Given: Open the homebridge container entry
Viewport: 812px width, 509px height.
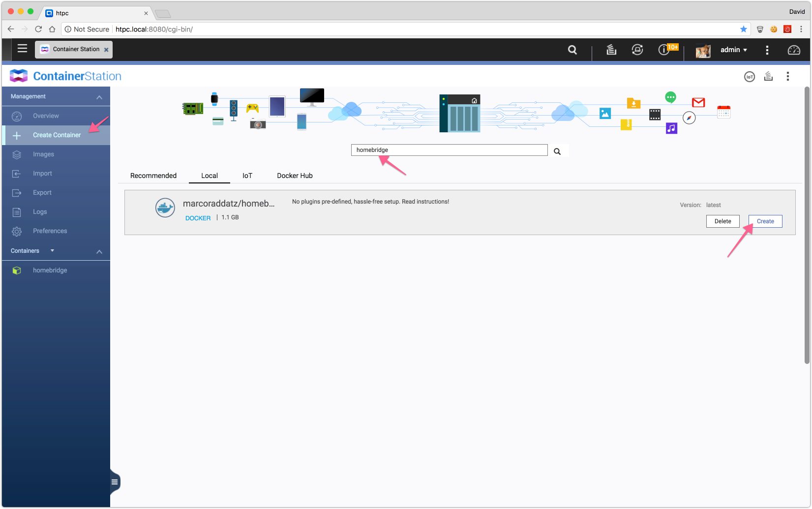Looking at the screenshot, I should tap(56, 270).
